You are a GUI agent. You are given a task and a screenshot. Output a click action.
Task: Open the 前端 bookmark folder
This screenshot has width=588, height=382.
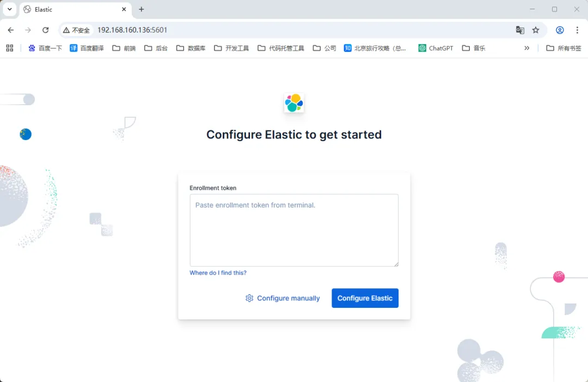(x=124, y=48)
